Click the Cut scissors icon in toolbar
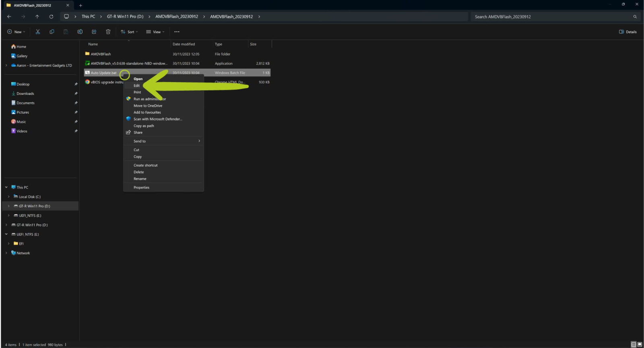 pos(38,32)
